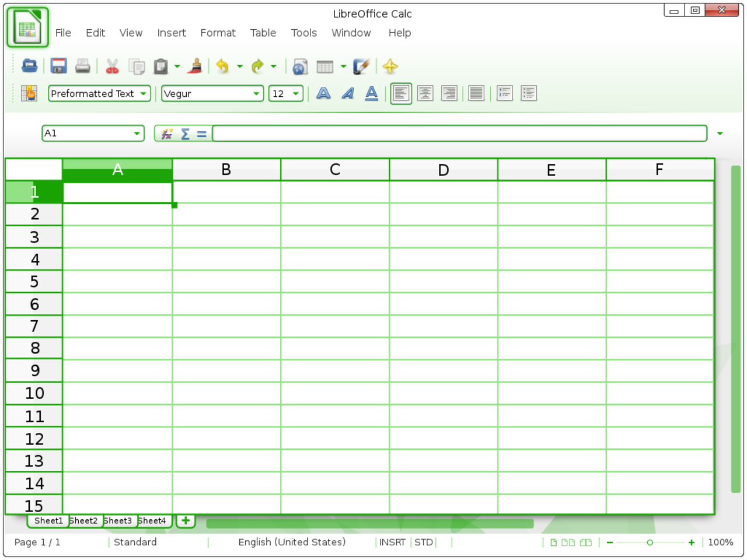Undo the last action

pyautogui.click(x=222, y=66)
